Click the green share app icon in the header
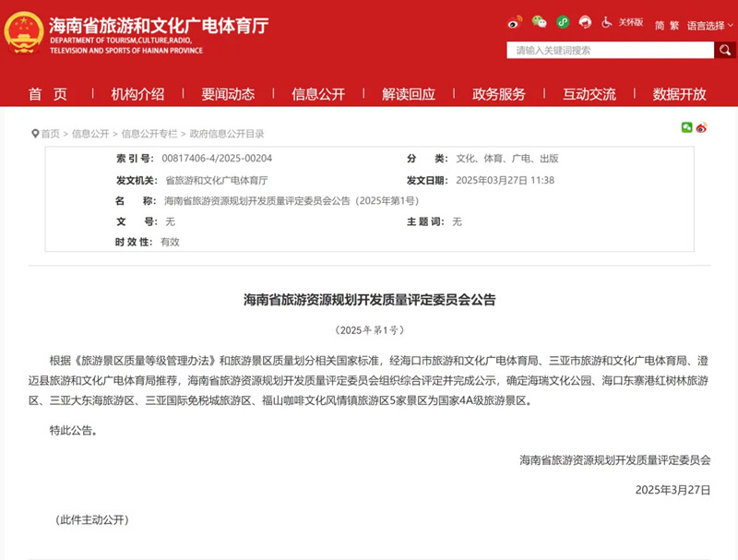 pos(563,23)
